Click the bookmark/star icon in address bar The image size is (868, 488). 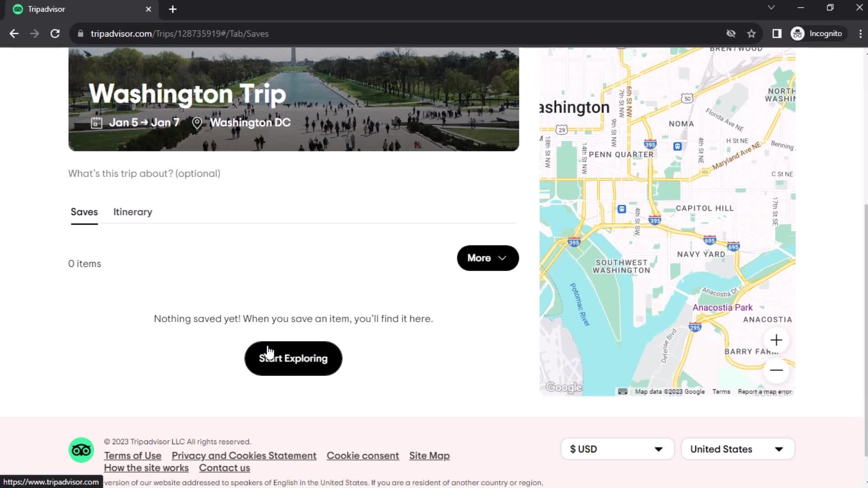tap(752, 34)
